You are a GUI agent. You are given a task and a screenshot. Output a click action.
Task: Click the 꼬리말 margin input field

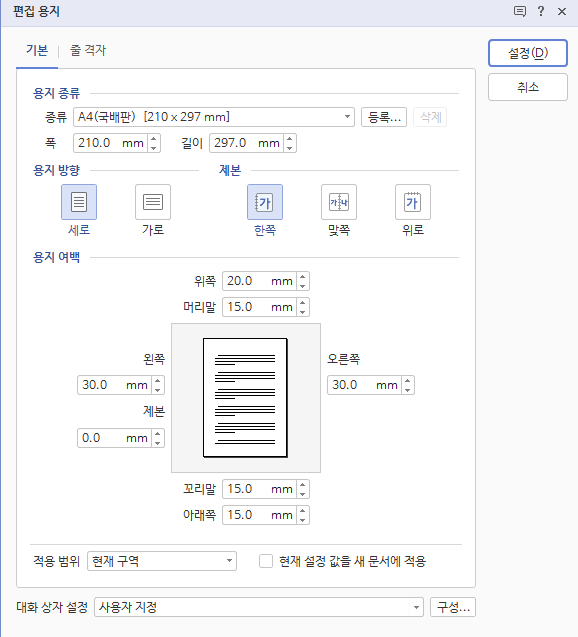[260, 489]
